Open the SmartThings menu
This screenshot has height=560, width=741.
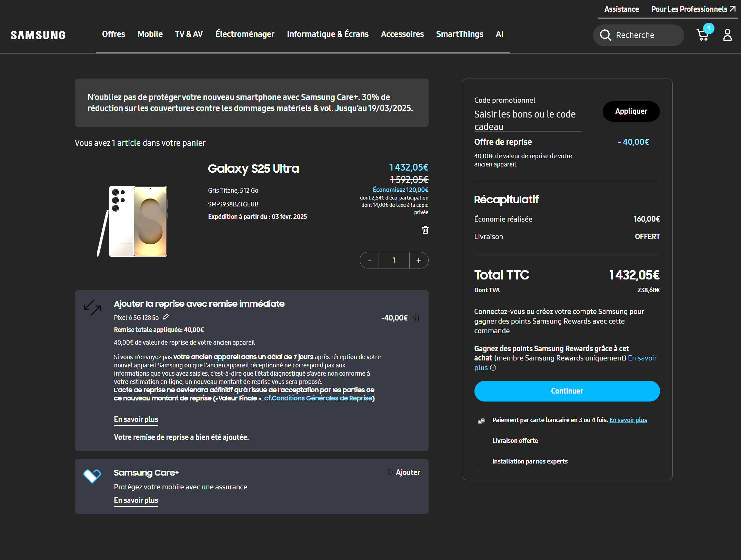[460, 34]
